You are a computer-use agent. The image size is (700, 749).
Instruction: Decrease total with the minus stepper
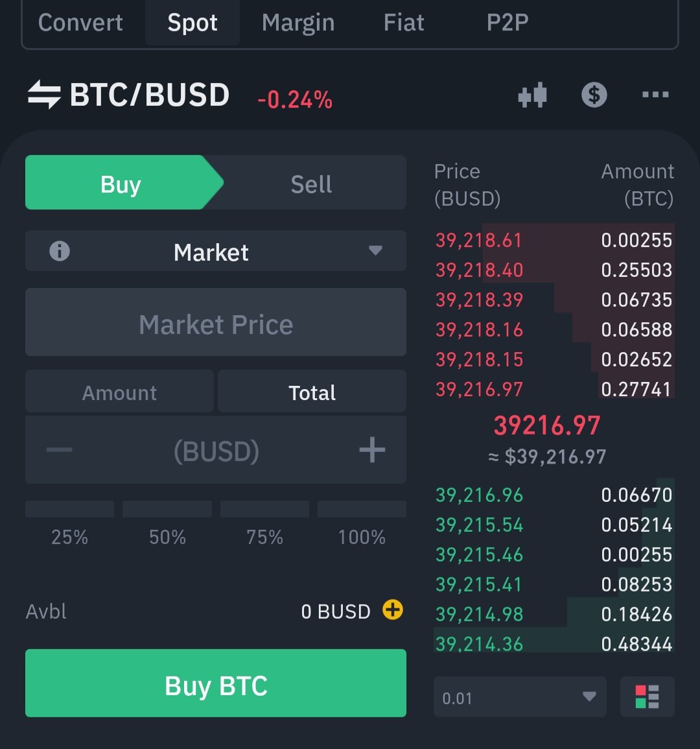[60, 450]
